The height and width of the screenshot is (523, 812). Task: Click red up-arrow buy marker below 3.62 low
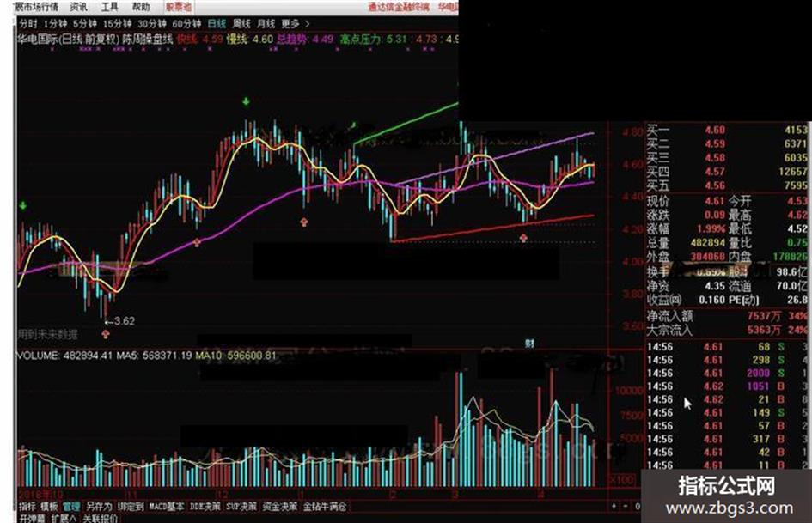click(106, 335)
